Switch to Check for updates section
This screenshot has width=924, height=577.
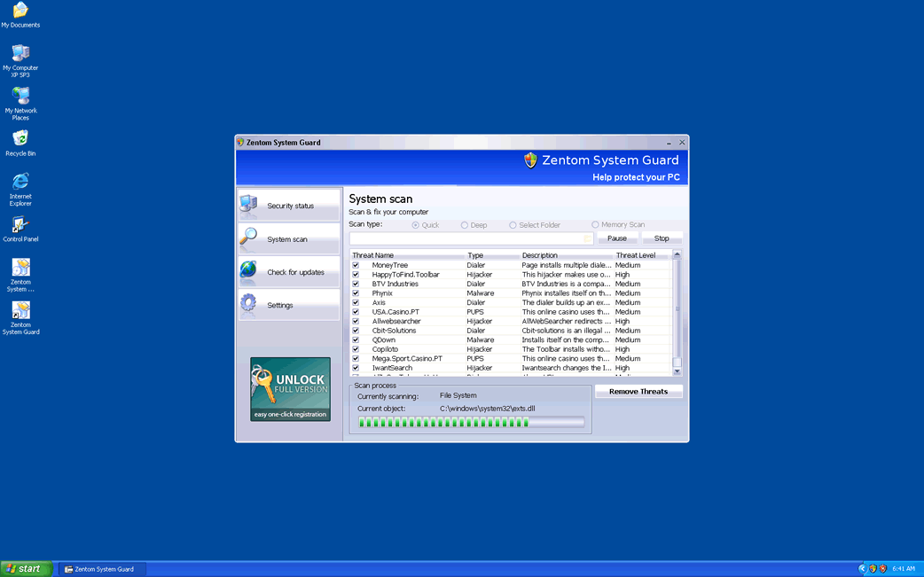[289, 272]
